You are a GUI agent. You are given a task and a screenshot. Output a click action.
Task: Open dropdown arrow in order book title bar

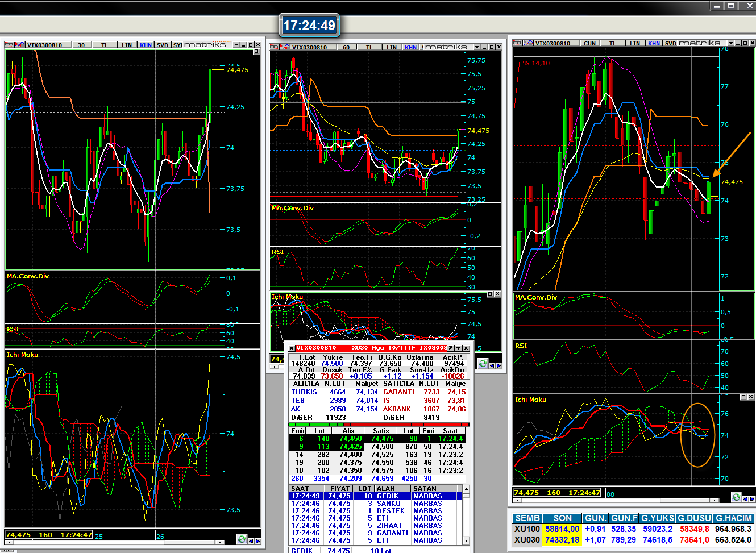click(x=458, y=348)
